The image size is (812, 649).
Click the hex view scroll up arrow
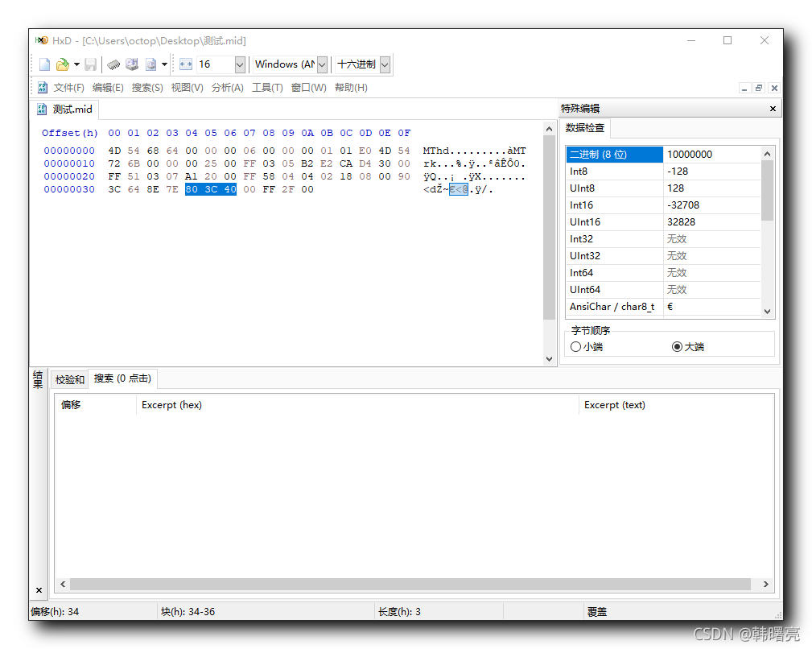[x=549, y=129]
